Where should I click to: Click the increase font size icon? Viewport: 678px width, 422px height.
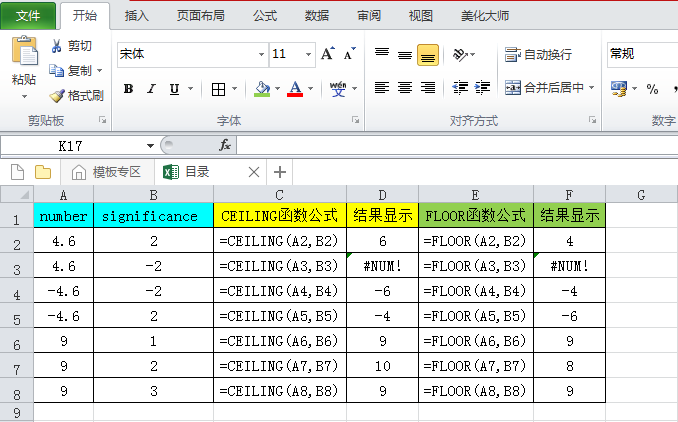pyautogui.click(x=328, y=54)
